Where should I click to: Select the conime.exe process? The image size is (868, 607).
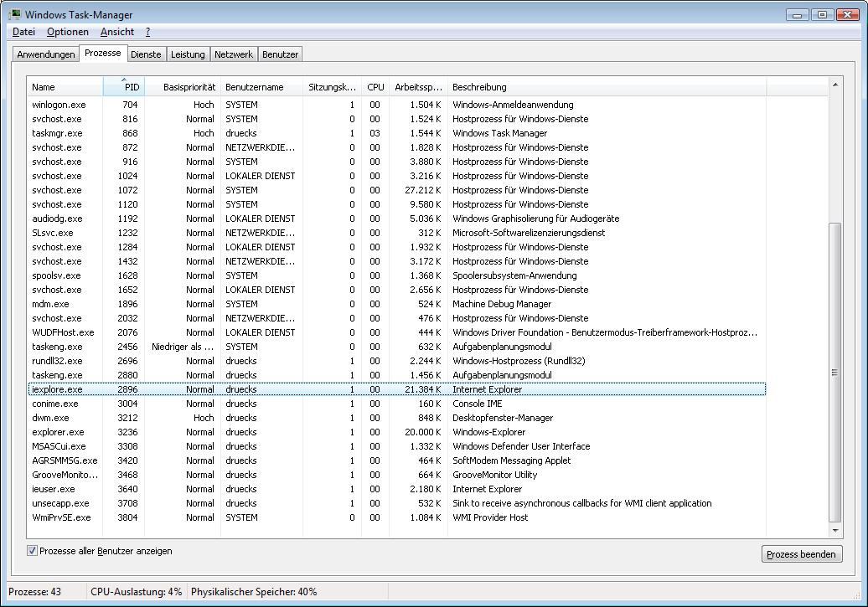pos(397,404)
